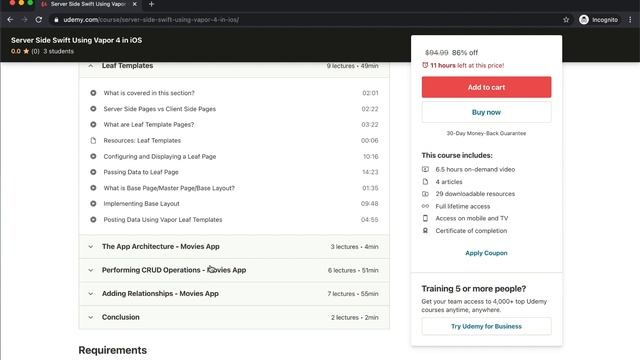Click the 'Server Side Swift Using Vapor 4 in iOS' header title
Image resolution: width=640 pixels, height=360 pixels.
pyautogui.click(x=77, y=40)
